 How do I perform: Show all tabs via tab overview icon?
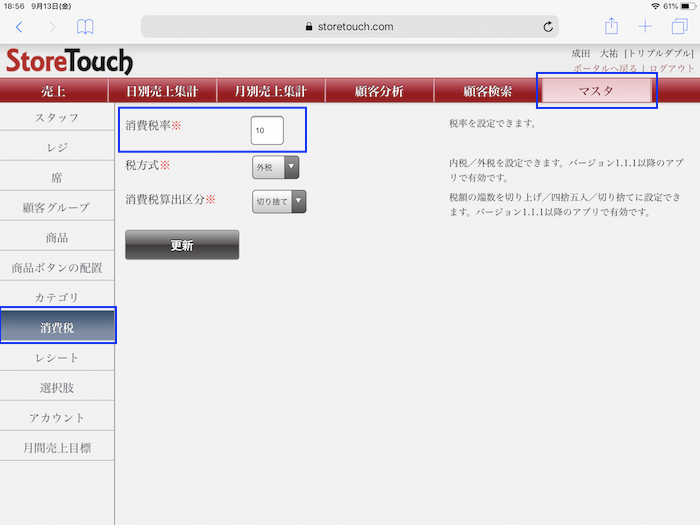pyautogui.click(x=679, y=27)
